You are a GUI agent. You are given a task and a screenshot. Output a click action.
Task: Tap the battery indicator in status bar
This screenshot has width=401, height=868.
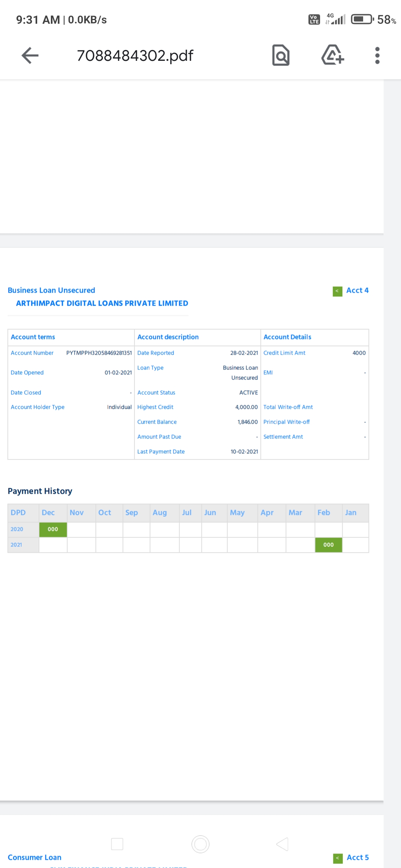(362, 19)
